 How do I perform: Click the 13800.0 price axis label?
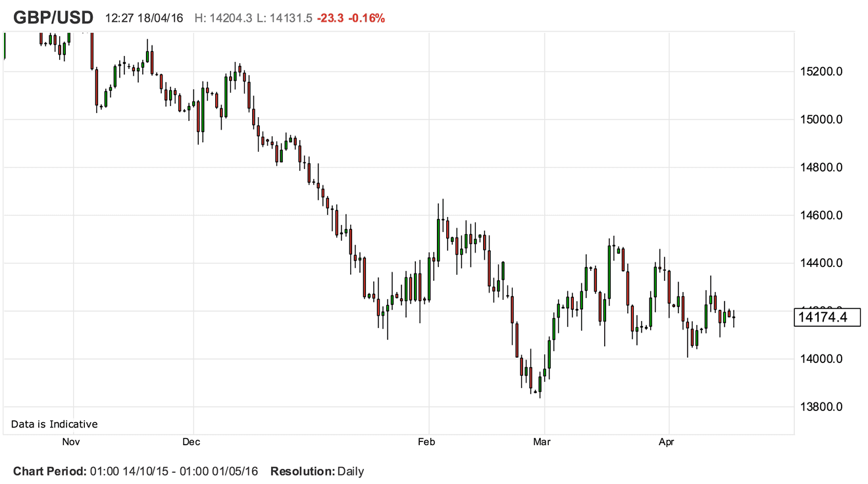tap(821, 407)
